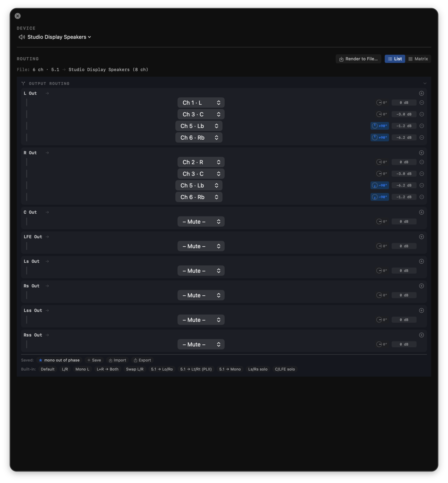Import a routing preset
Screen dimensions: 448x483
pos(117,360)
